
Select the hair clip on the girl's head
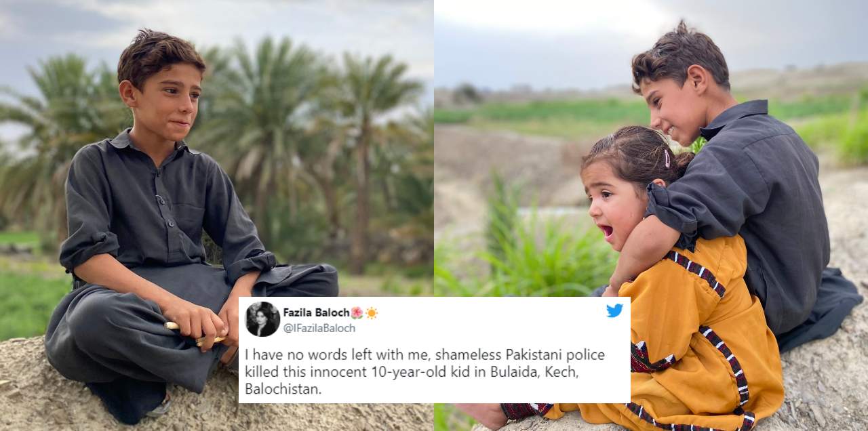(667, 159)
